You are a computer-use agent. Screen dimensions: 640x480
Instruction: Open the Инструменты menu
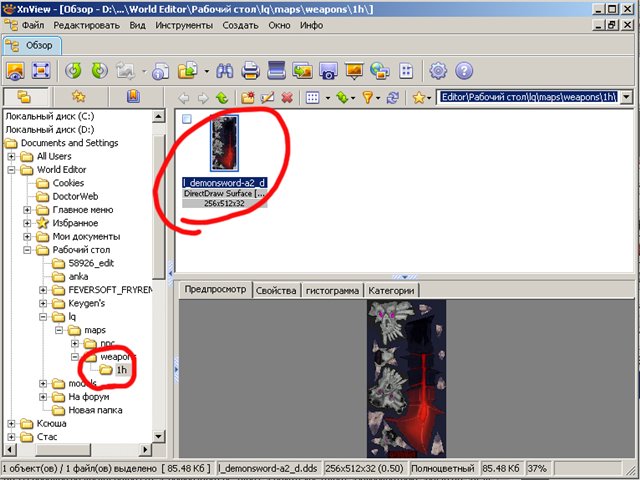(184, 25)
